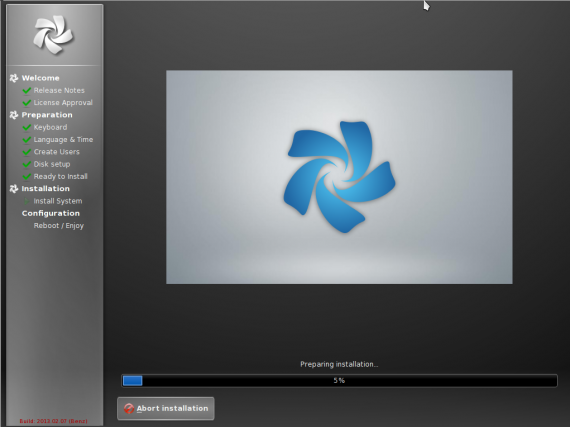Image resolution: width=570 pixels, height=427 pixels.
Task: Select the Installation section heading
Action: click(45, 189)
